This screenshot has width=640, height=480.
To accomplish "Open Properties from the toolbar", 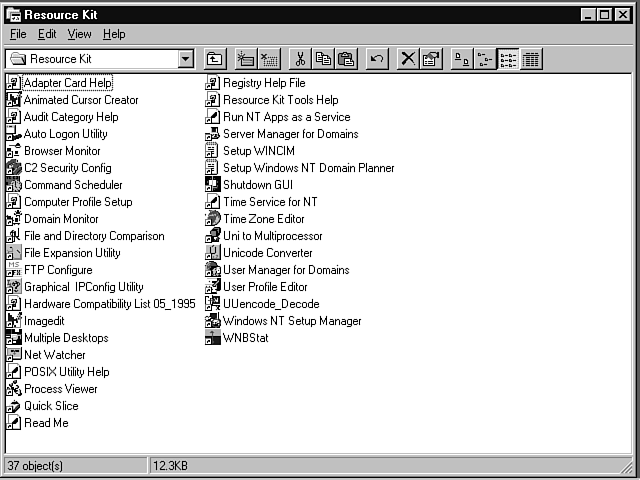I will click(x=430, y=59).
